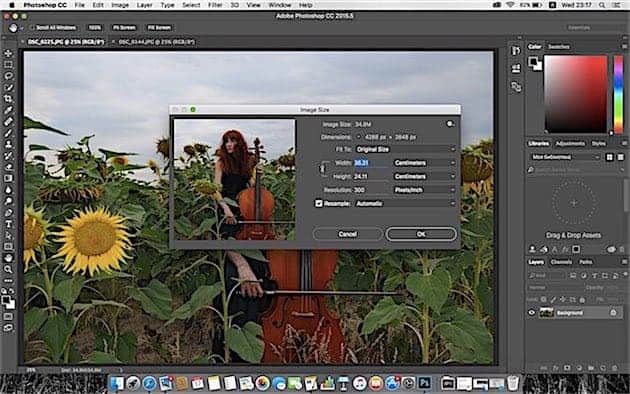Switch Libraries panel to grid view
The width and height of the screenshot is (630, 394).
click(x=610, y=157)
